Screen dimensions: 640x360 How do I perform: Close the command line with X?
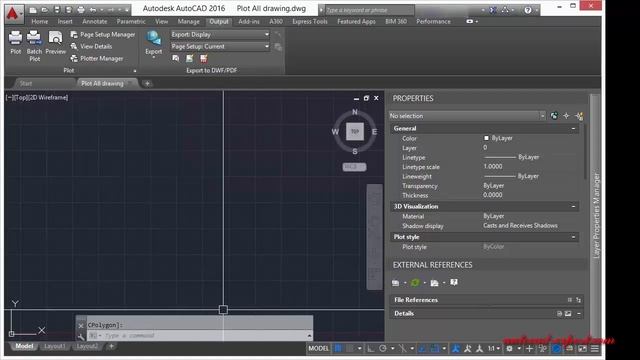point(81,326)
